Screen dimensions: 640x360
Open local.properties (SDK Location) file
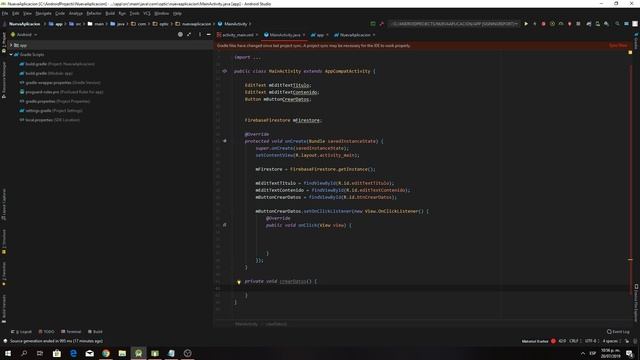coord(49,120)
